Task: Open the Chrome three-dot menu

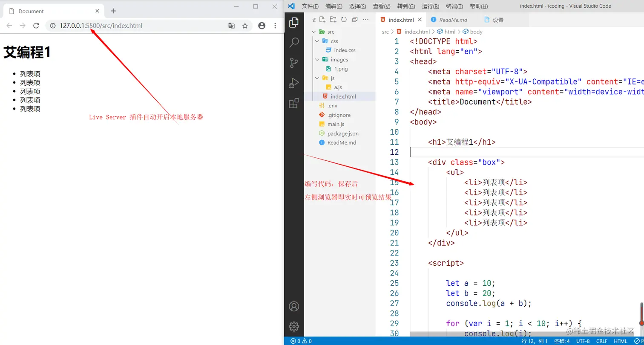Action: 275,26
